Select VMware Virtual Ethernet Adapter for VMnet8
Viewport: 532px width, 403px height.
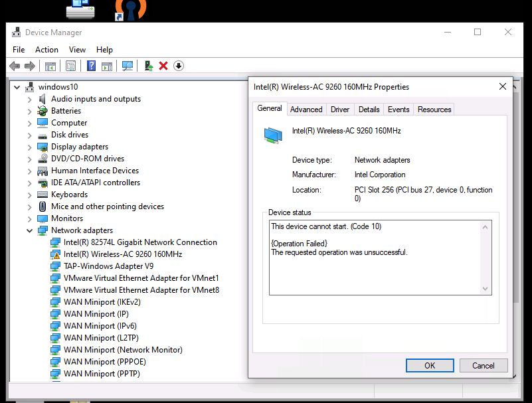click(x=141, y=290)
